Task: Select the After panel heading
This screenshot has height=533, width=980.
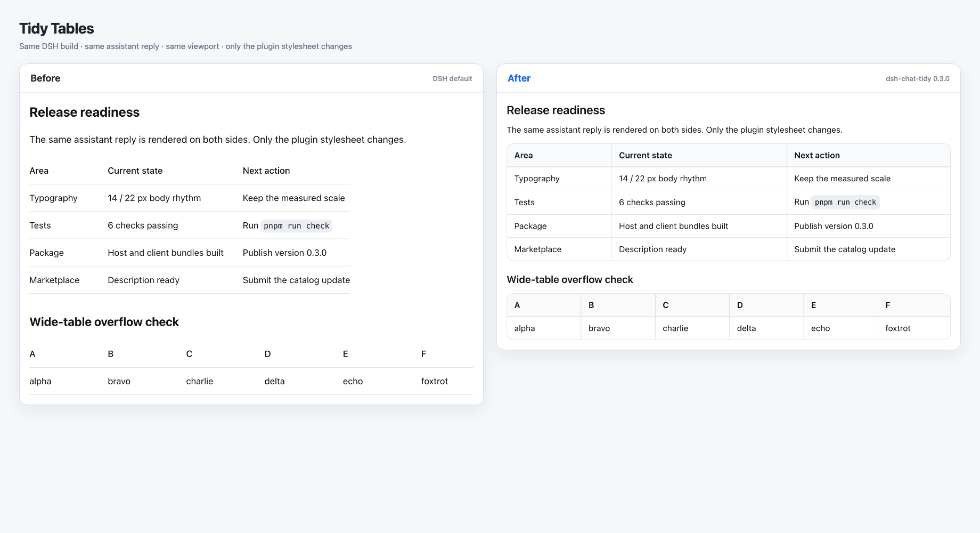Action: [519, 78]
